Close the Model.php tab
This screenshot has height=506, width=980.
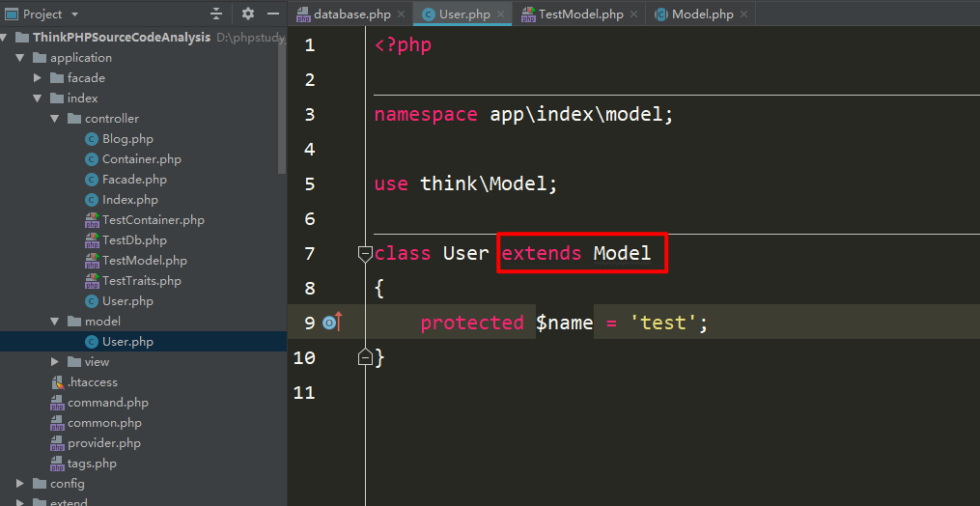click(x=743, y=14)
